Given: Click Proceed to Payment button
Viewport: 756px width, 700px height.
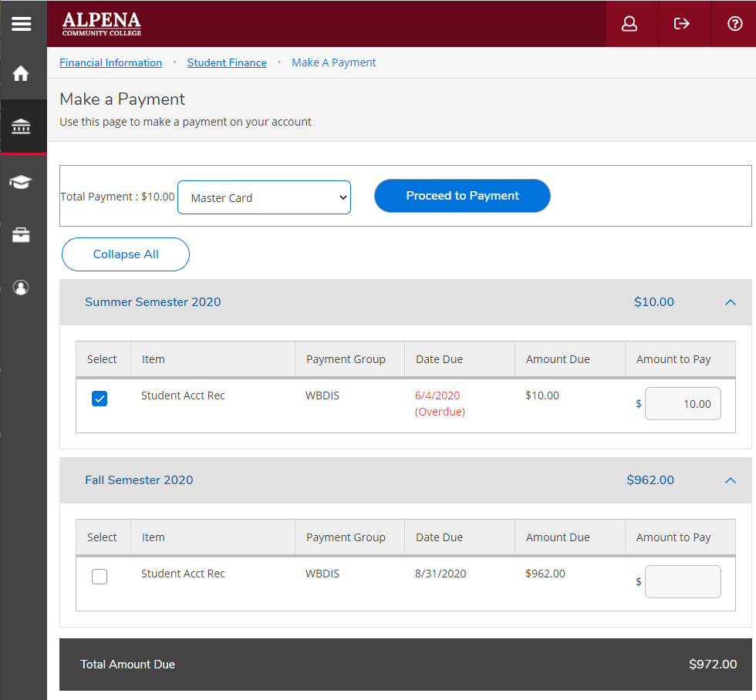Looking at the screenshot, I should pyautogui.click(x=462, y=196).
